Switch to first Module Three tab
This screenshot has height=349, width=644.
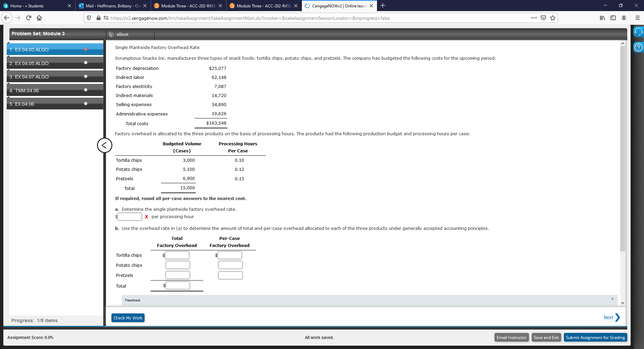pos(189,6)
